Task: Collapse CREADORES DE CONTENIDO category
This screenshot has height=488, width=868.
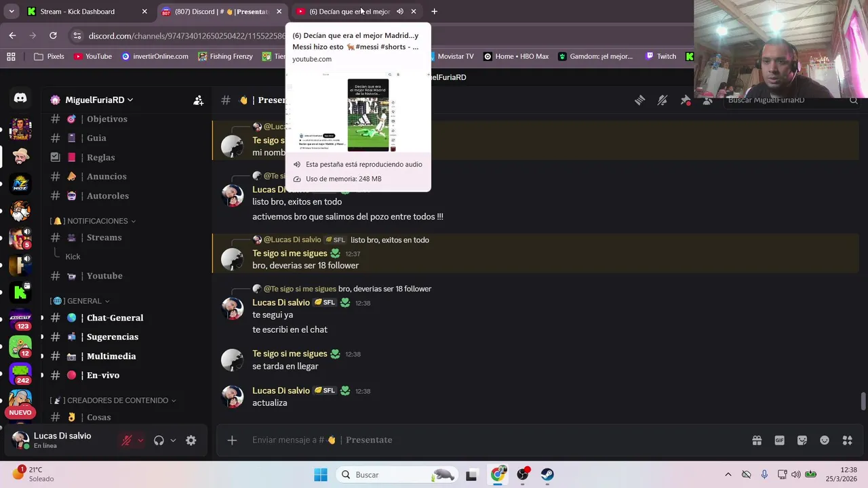Action: 113,401
